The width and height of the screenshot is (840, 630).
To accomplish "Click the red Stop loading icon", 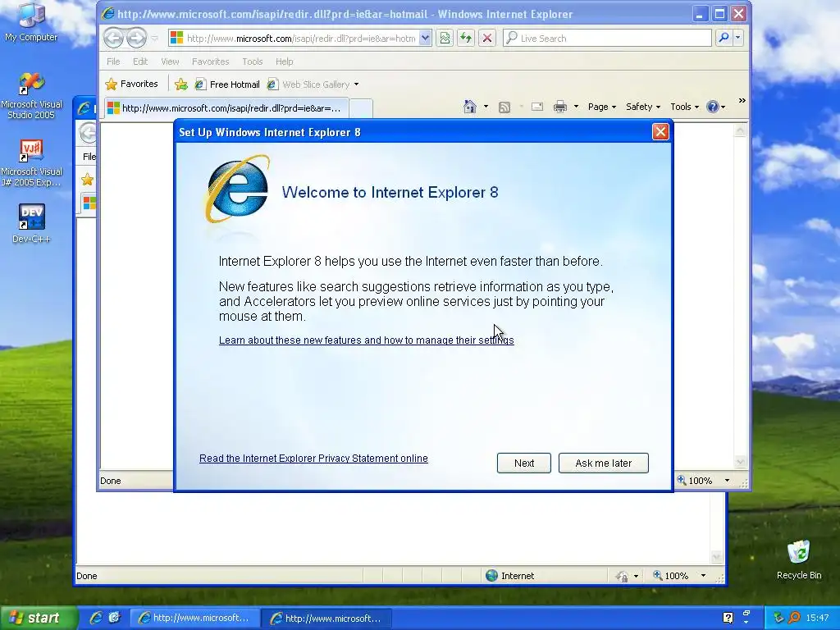I will coord(486,38).
